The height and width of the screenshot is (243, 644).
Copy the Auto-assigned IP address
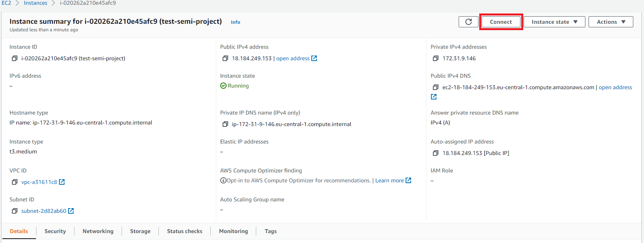(x=436, y=153)
